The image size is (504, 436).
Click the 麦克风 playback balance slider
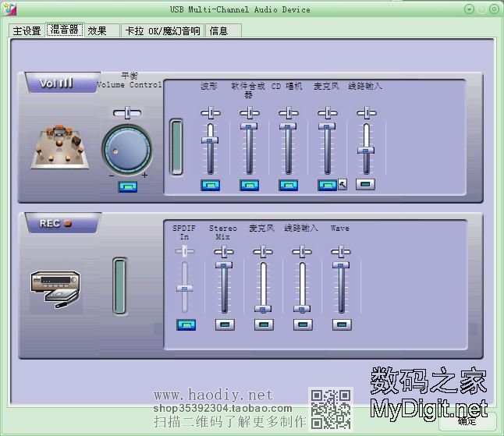tap(327, 113)
